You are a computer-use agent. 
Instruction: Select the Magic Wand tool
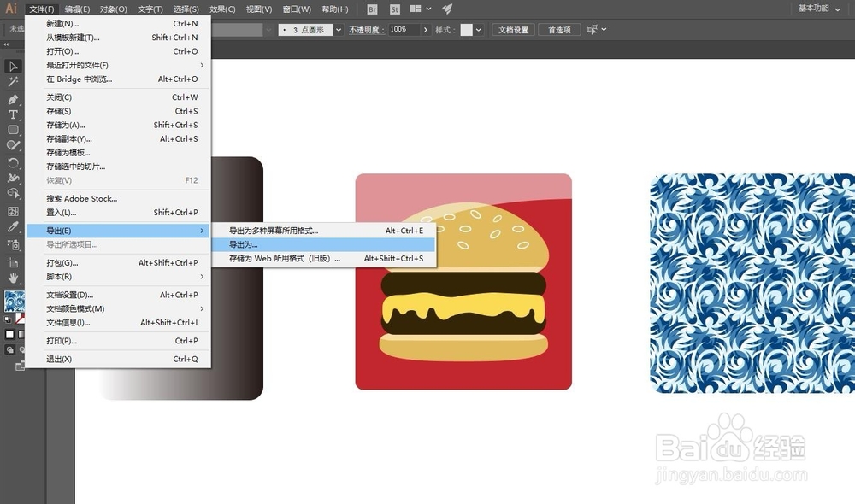click(x=13, y=82)
